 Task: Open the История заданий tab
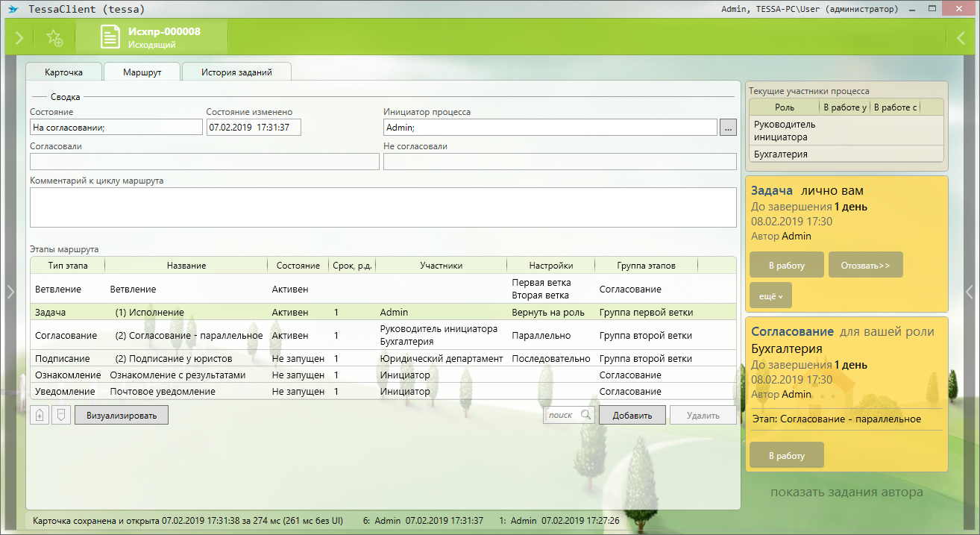[236, 72]
